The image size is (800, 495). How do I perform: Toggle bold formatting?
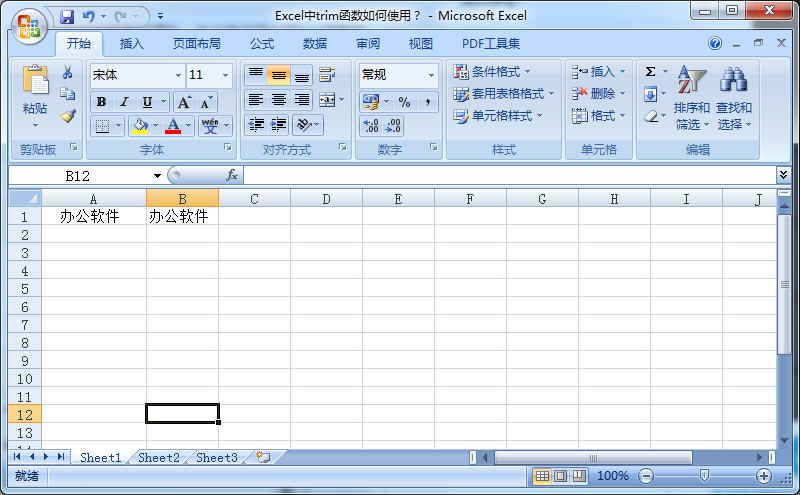pos(102,102)
